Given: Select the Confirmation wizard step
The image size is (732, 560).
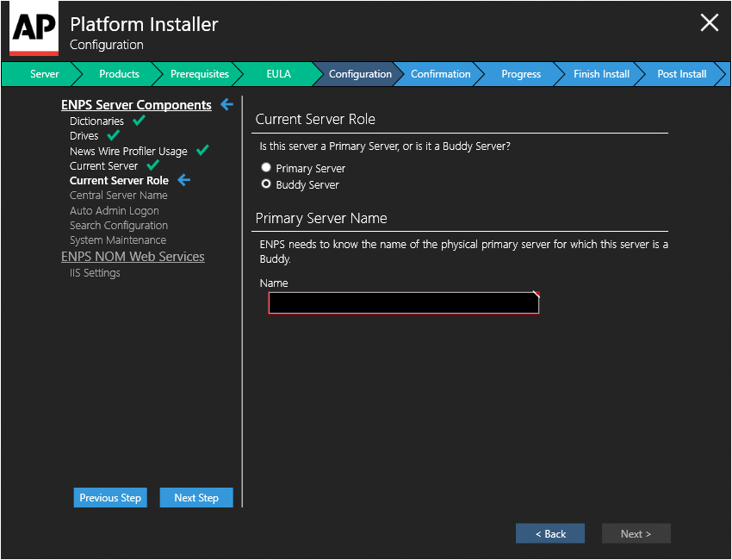Looking at the screenshot, I should (440, 74).
